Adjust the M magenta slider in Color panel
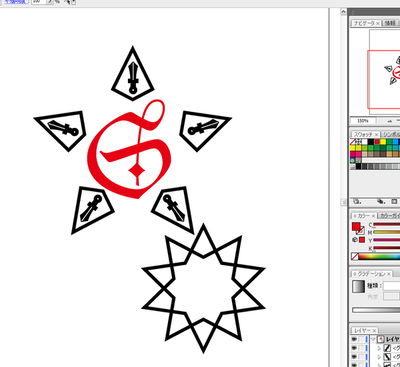This screenshot has width=400, height=367. (387, 232)
